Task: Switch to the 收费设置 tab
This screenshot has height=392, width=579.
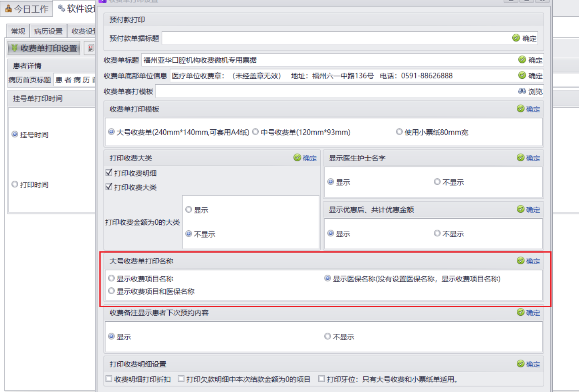Action: 82,31
